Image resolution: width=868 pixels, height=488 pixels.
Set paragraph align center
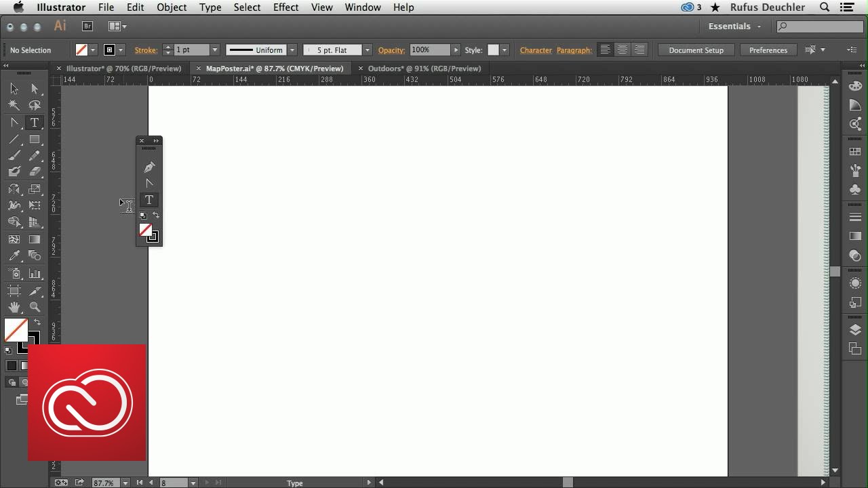623,49
